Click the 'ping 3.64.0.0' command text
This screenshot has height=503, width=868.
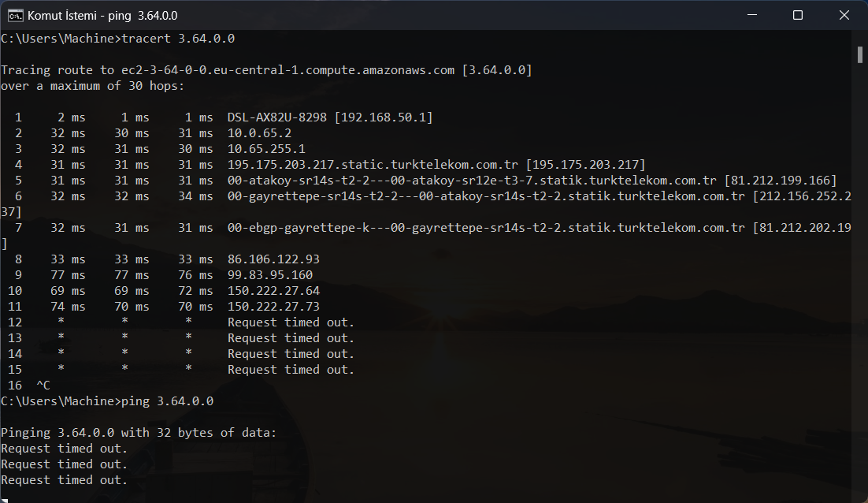[x=168, y=401]
